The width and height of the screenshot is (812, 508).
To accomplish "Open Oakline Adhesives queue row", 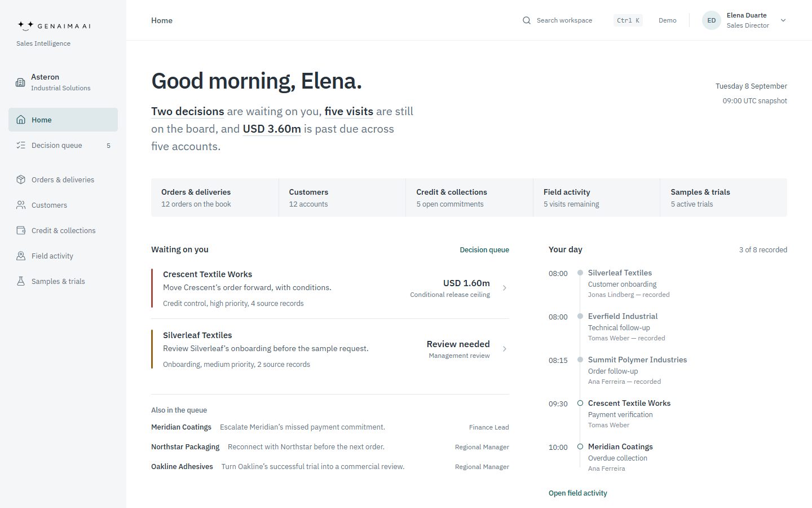I will coord(330,467).
